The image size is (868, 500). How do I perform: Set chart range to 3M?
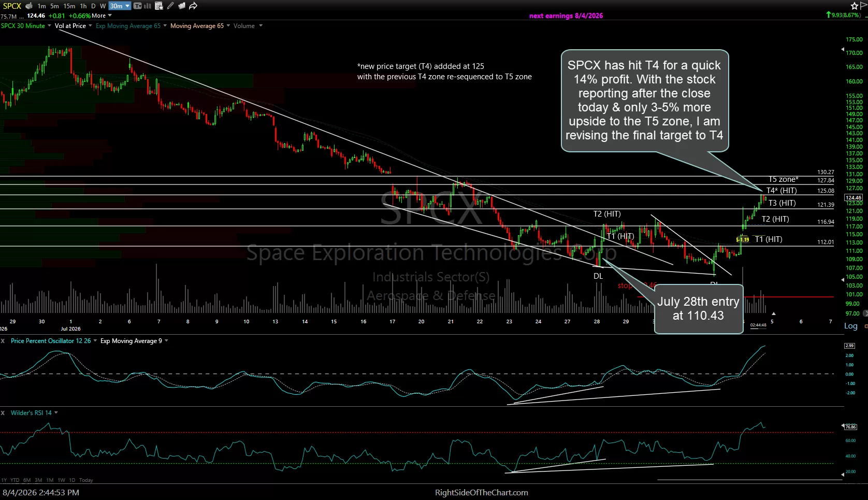pyautogui.click(x=38, y=480)
